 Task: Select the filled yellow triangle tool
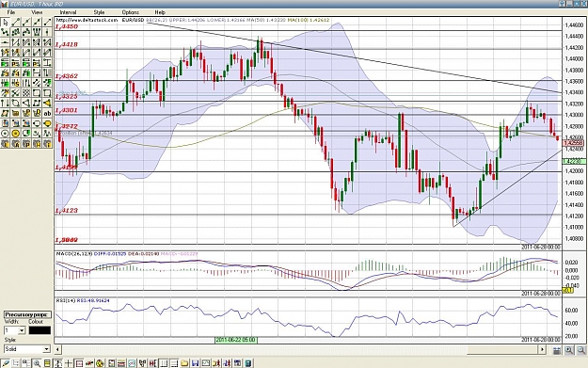pyautogui.click(x=47, y=103)
